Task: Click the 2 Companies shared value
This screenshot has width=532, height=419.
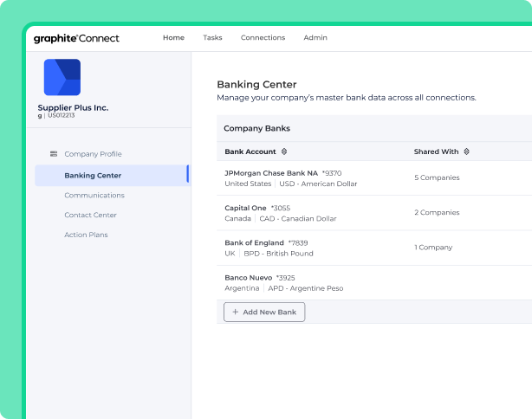Action: 437,213
